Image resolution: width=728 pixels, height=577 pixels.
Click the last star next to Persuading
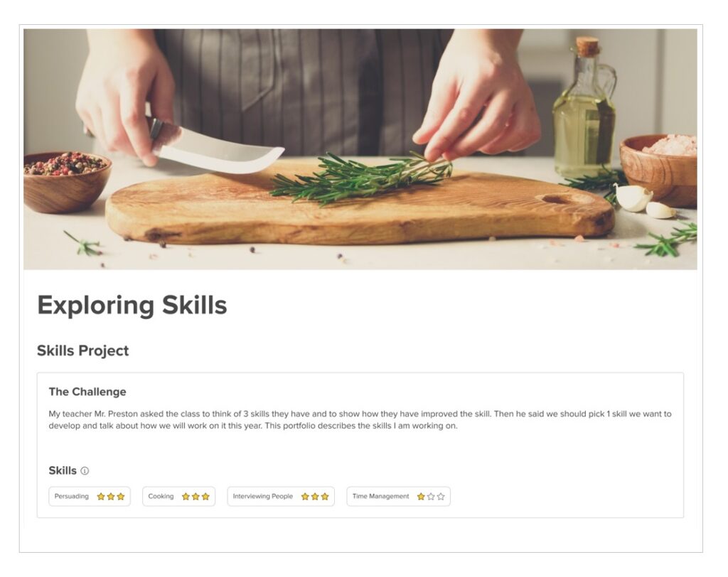[x=121, y=497]
